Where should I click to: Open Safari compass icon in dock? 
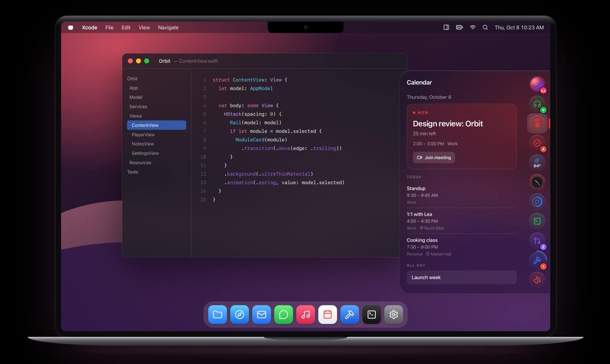click(x=240, y=314)
